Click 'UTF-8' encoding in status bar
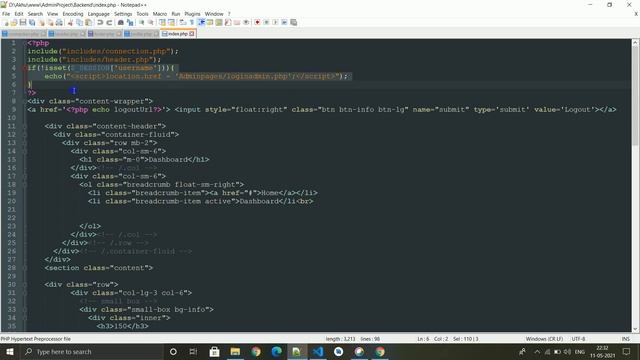The height and width of the screenshot is (360, 640). (578, 339)
